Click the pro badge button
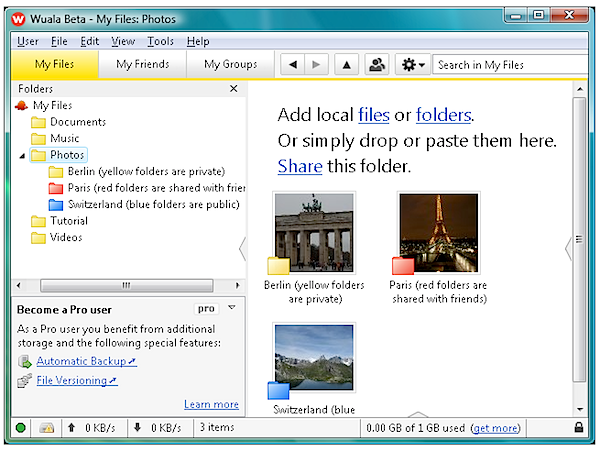Image resolution: width=600 pixels, height=452 pixels. pos(206,308)
